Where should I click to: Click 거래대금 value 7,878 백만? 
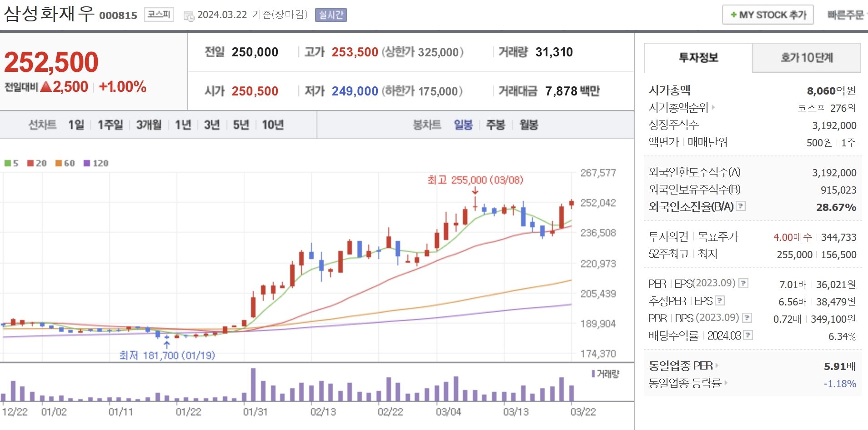(x=572, y=91)
